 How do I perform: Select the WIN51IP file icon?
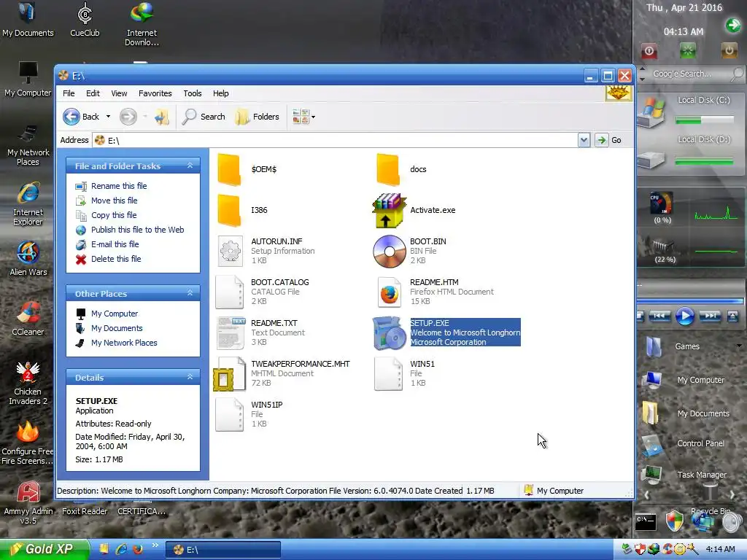[x=229, y=415]
